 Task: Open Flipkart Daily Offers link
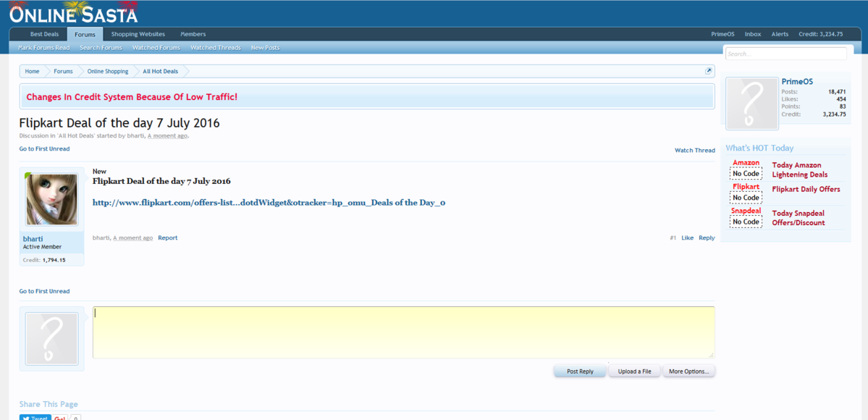tap(806, 190)
